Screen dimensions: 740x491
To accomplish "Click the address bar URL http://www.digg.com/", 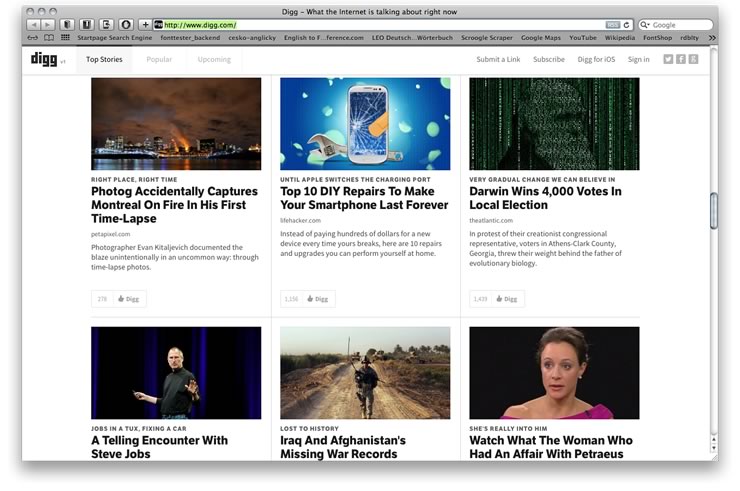I will [x=200, y=25].
